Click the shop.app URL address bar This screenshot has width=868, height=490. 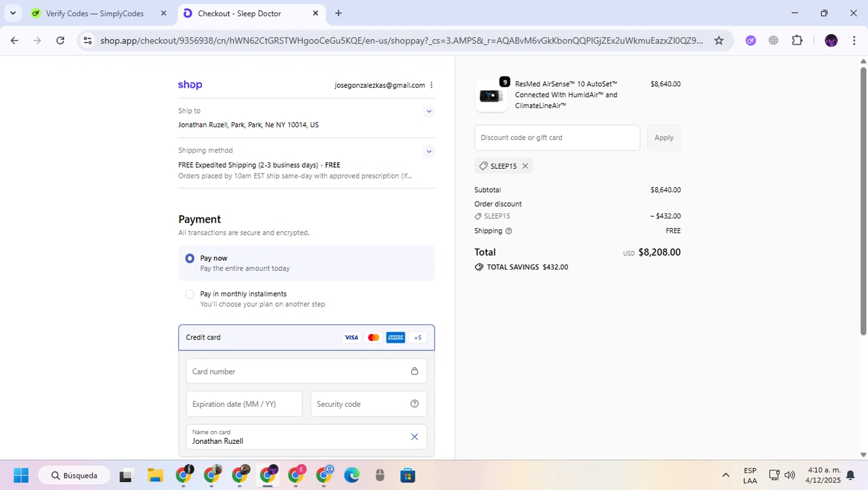pos(402,40)
